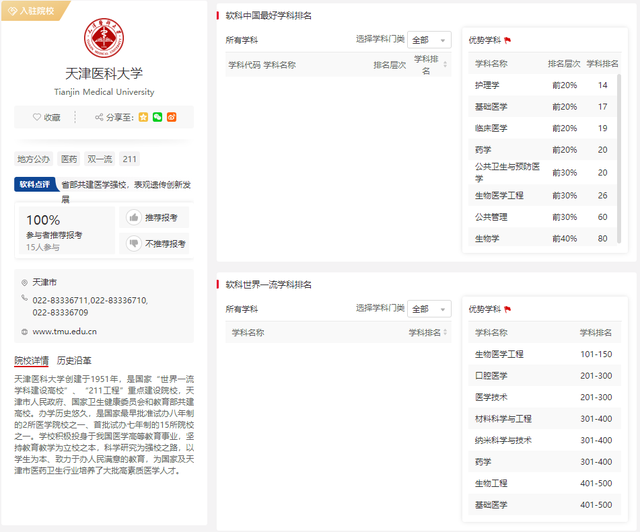
Task: Click the 软科世界一流学科排名 heading
Action: tap(269, 285)
